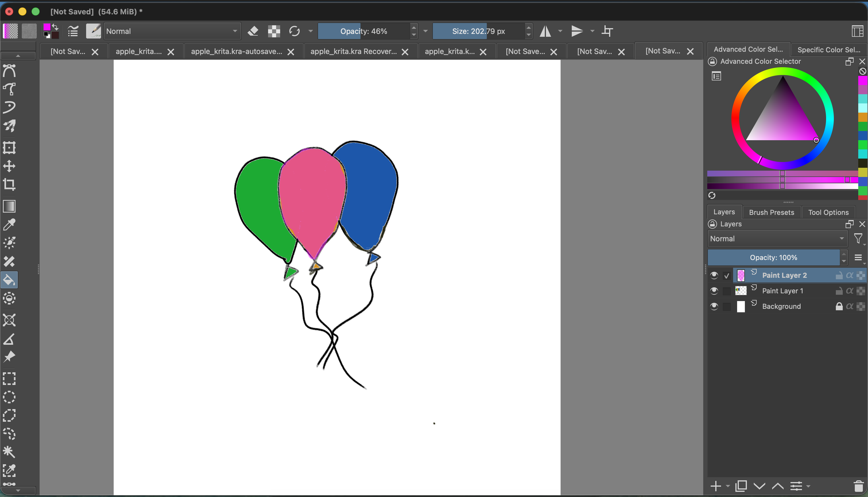Click the layer Opacity 100% slider
868x497 pixels.
pyautogui.click(x=773, y=257)
